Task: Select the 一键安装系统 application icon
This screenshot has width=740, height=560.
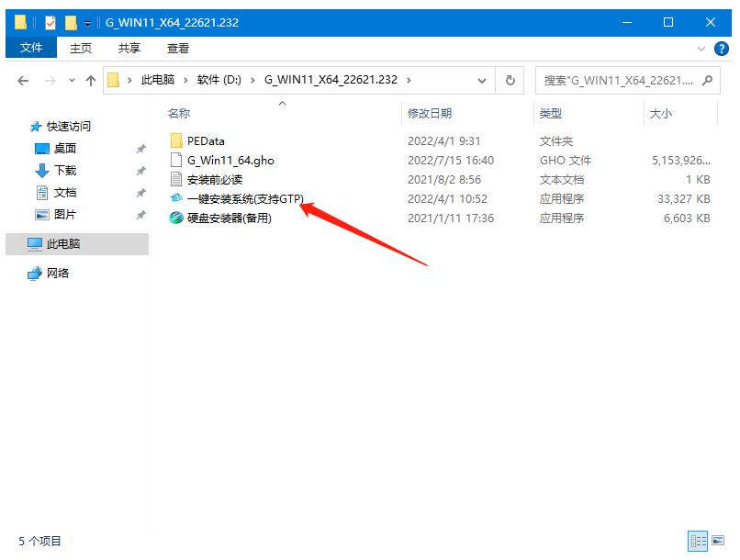Action: [x=176, y=198]
